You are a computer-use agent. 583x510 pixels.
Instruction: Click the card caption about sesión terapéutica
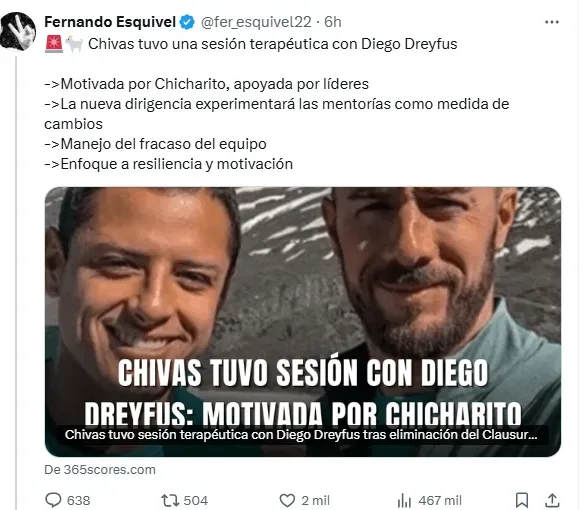point(301,435)
